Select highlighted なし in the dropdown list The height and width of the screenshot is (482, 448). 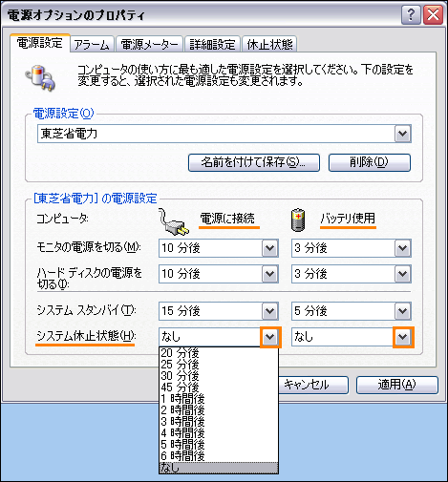tap(219, 468)
